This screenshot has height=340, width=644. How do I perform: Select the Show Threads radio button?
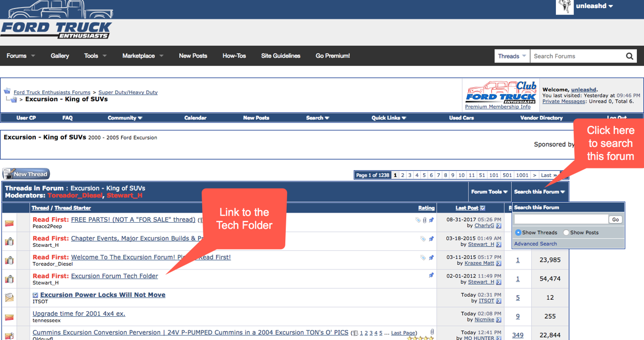(518, 233)
